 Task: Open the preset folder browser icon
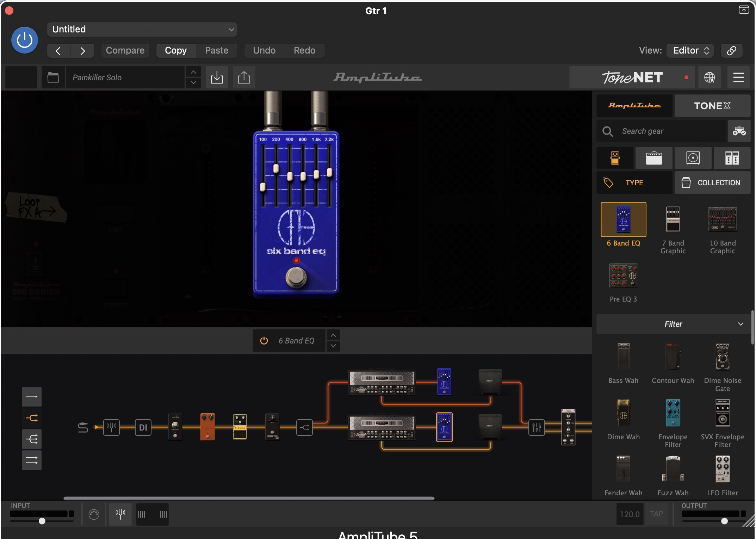tap(53, 77)
